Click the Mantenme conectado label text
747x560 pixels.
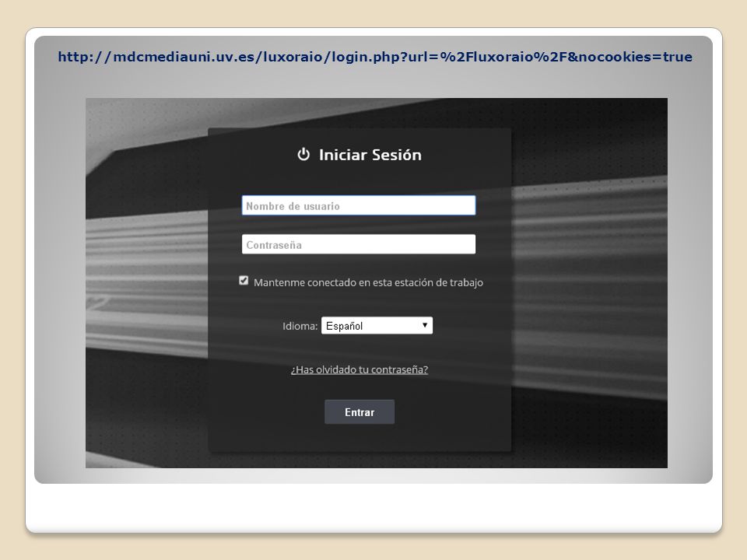pyautogui.click(x=368, y=282)
